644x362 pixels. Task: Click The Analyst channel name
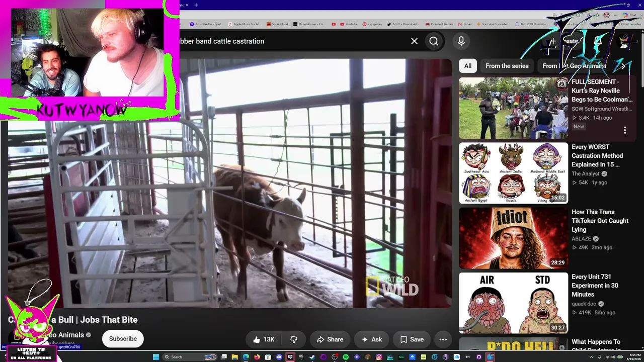586,174
